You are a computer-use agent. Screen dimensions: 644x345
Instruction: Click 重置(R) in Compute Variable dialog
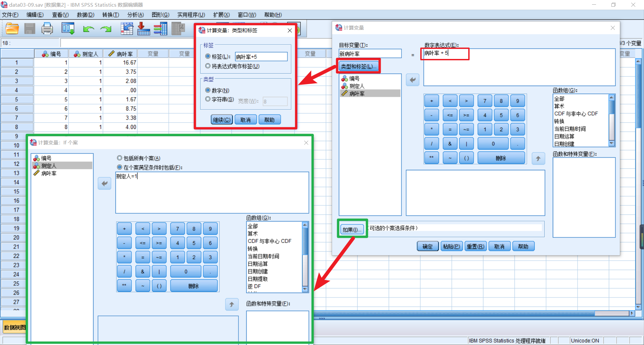tap(476, 246)
